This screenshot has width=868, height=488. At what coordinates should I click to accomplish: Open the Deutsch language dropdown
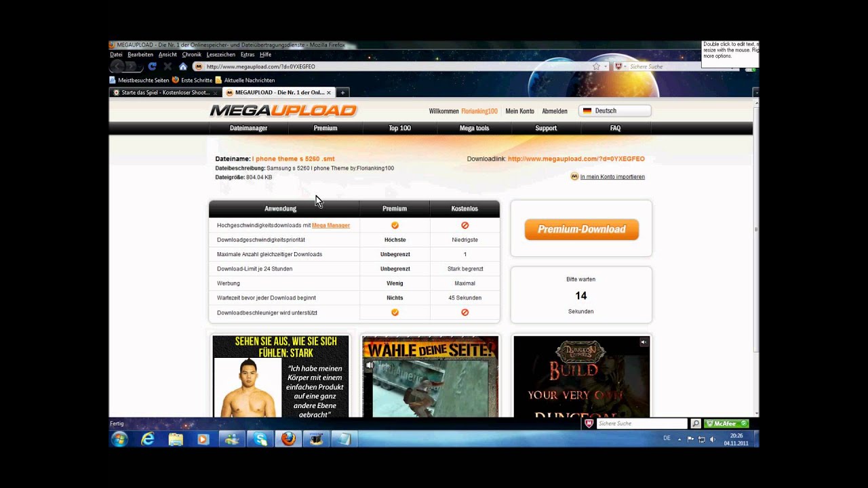click(615, 110)
